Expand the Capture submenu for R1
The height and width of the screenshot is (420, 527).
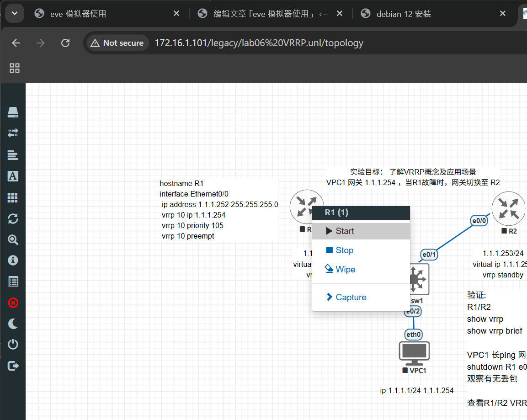pos(351,298)
